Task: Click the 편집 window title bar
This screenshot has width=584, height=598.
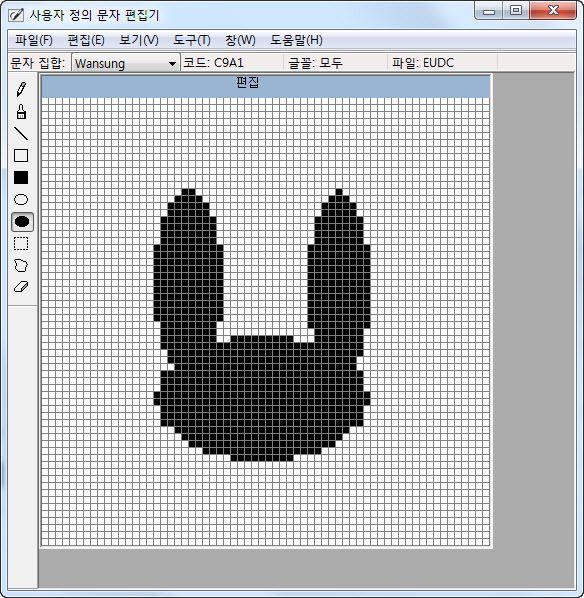Action: pos(265,86)
